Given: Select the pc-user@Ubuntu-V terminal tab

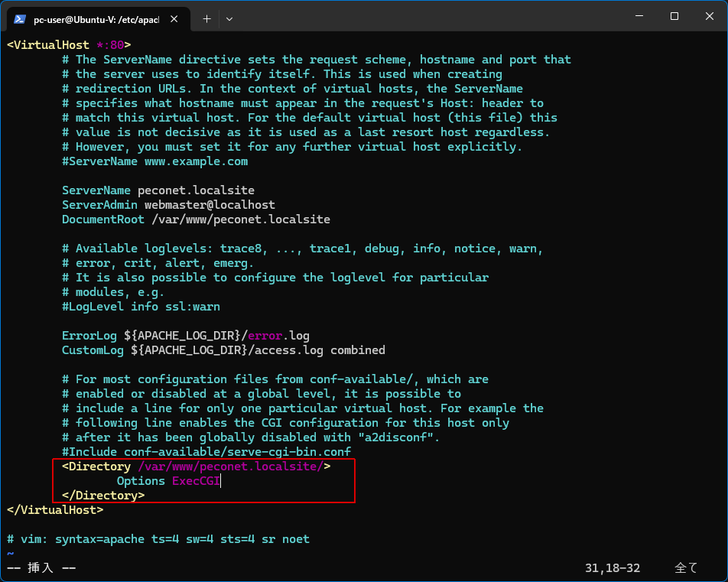Looking at the screenshot, I should (96, 18).
